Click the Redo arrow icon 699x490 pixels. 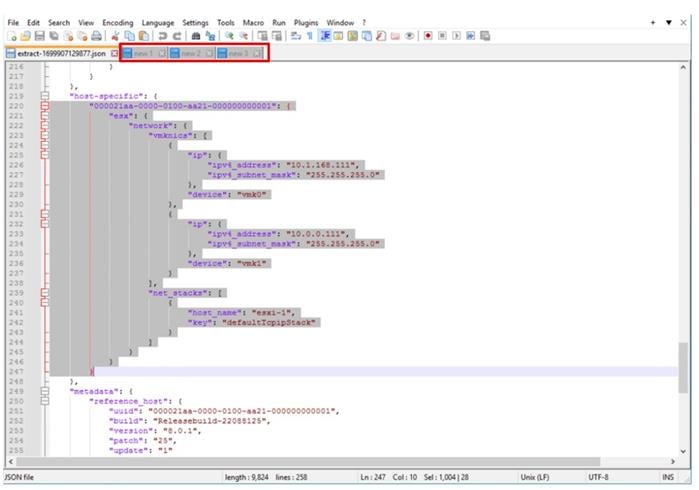177,36
